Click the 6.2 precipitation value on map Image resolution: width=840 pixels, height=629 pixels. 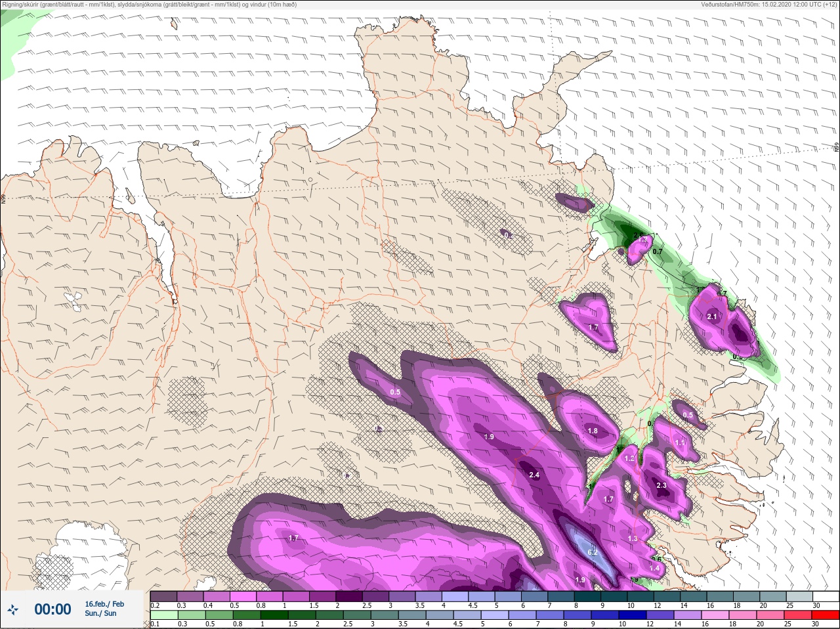(x=593, y=553)
